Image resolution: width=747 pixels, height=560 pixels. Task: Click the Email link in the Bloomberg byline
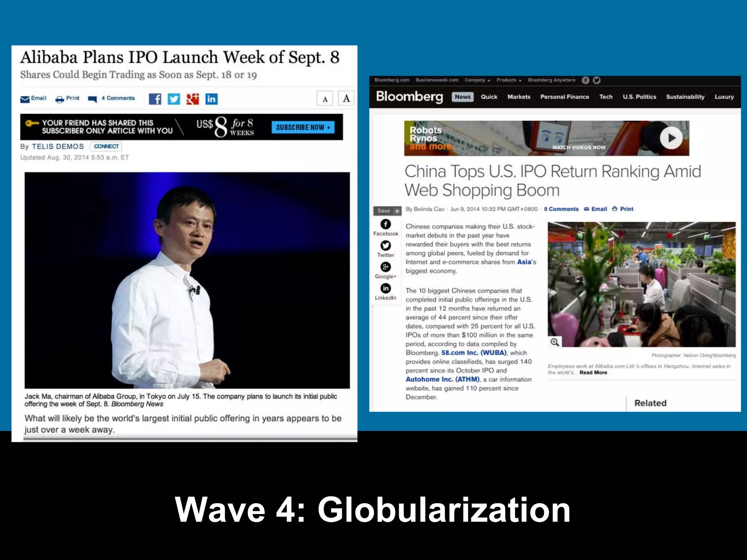[595, 209]
